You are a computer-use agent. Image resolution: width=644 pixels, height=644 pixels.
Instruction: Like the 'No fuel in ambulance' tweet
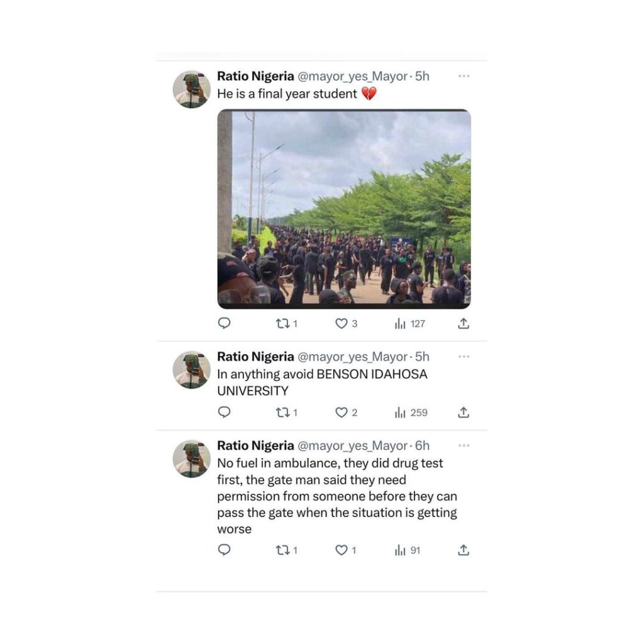341,550
